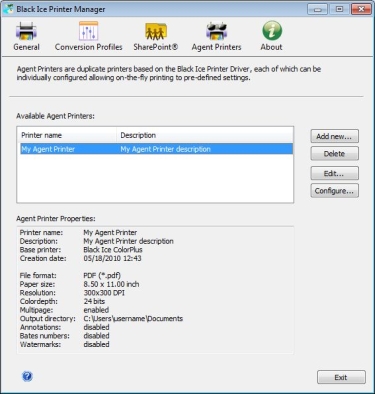Screen dimensions: 375x394
Task: Click the Watermarks: label
Action: pyautogui.click(x=40, y=344)
